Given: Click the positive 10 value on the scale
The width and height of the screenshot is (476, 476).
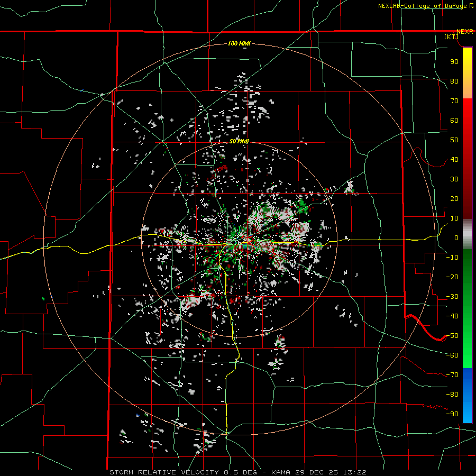Looking at the screenshot, I should [x=454, y=218].
